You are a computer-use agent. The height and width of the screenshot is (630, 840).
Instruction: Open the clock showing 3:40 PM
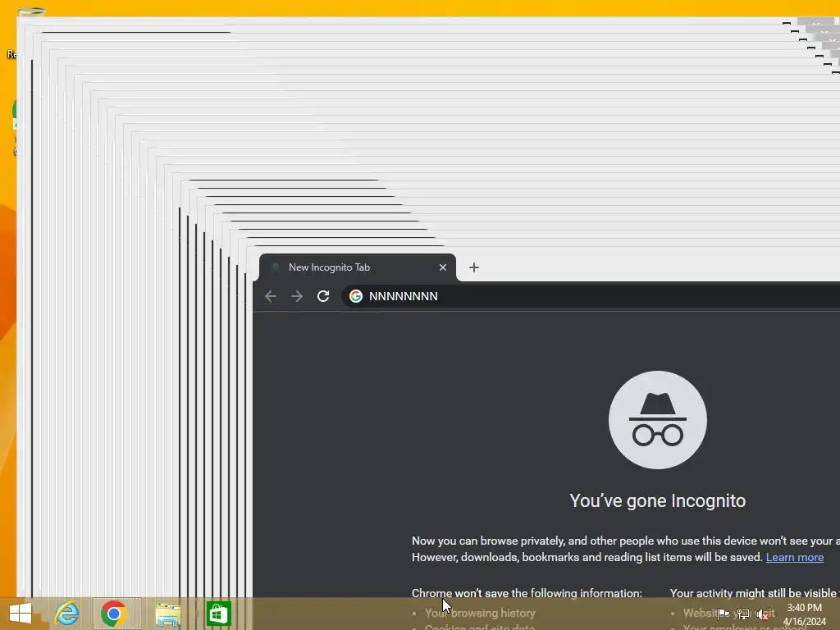tap(805, 614)
